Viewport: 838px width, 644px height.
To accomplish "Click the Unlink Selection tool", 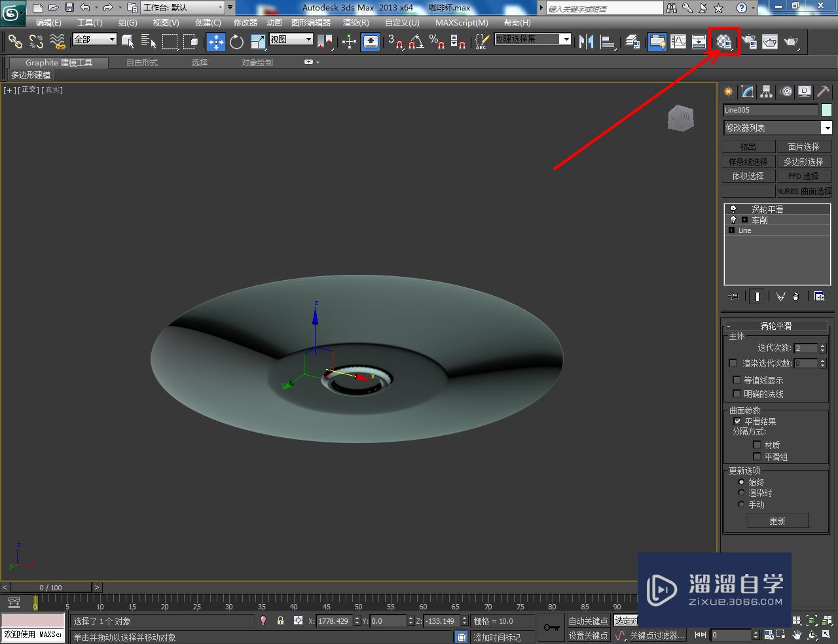I will point(36,41).
